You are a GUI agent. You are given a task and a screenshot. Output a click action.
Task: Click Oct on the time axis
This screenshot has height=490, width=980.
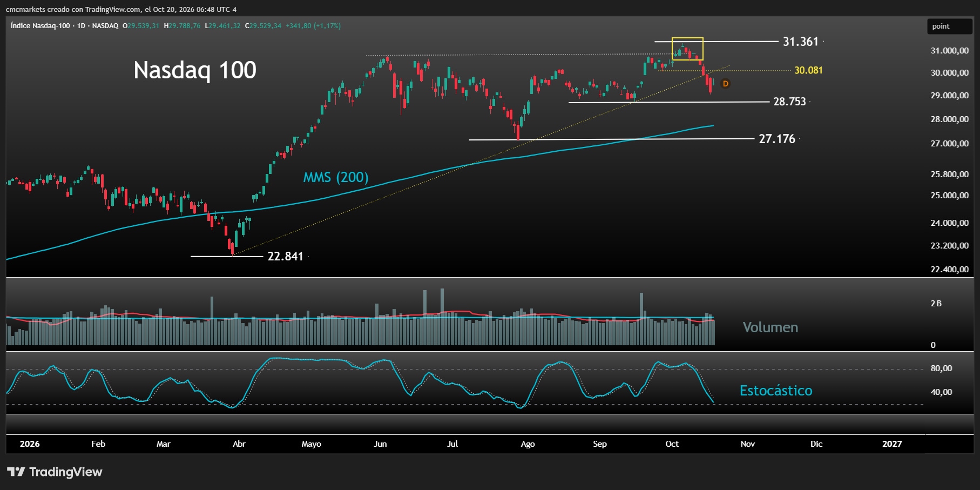click(x=672, y=444)
